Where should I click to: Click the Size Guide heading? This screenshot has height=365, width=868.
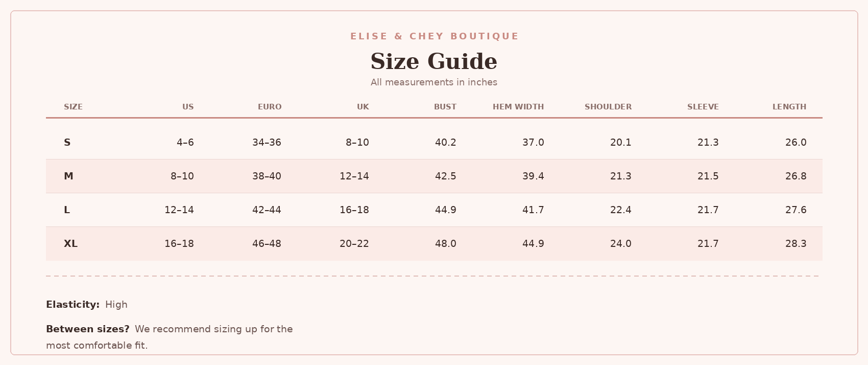(434, 61)
